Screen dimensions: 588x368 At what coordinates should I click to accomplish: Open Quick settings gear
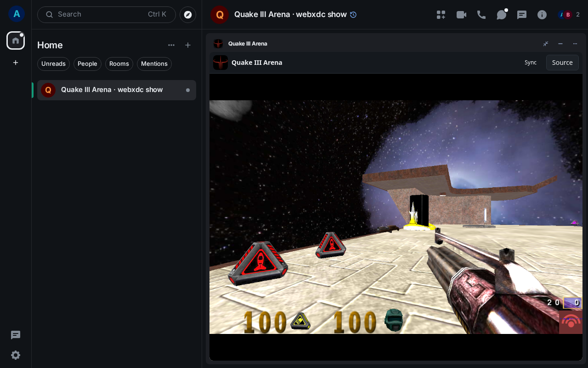(x=16, y=355)
